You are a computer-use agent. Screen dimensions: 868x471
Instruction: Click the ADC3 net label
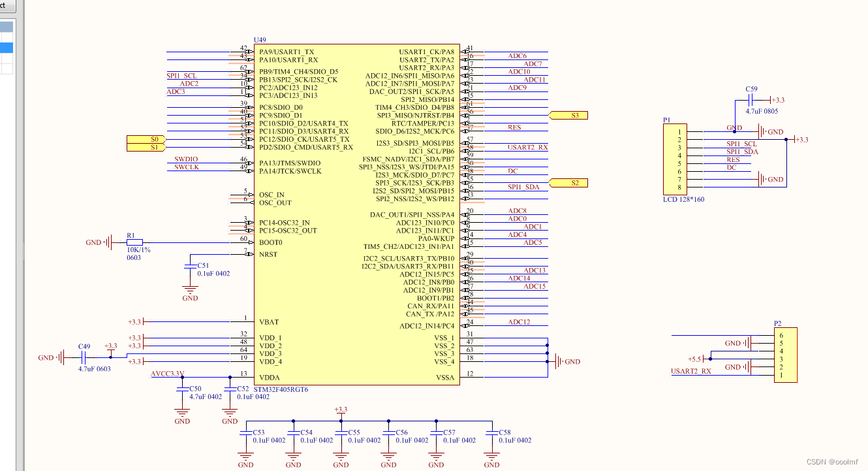176,91
